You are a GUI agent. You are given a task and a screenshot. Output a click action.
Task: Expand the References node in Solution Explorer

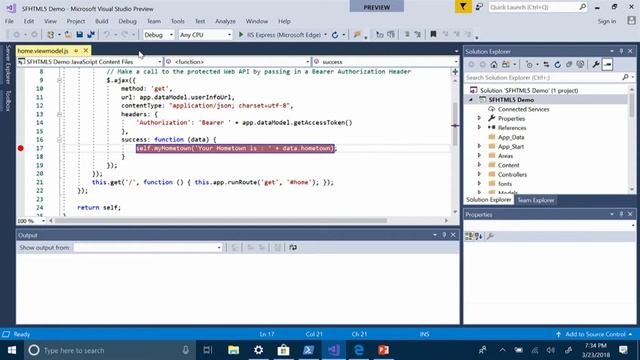coord(479,128)
